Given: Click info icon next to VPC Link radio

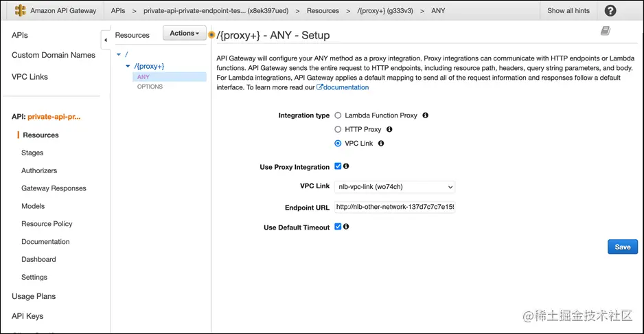Looking at the screenshot, I should 381,144.
